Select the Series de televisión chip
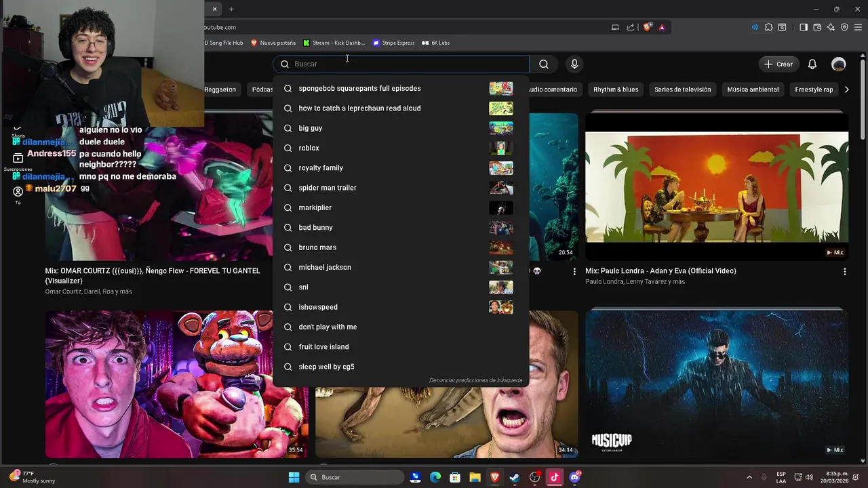Viewport: 868px width, 488px height. click(x=682, y=89)
